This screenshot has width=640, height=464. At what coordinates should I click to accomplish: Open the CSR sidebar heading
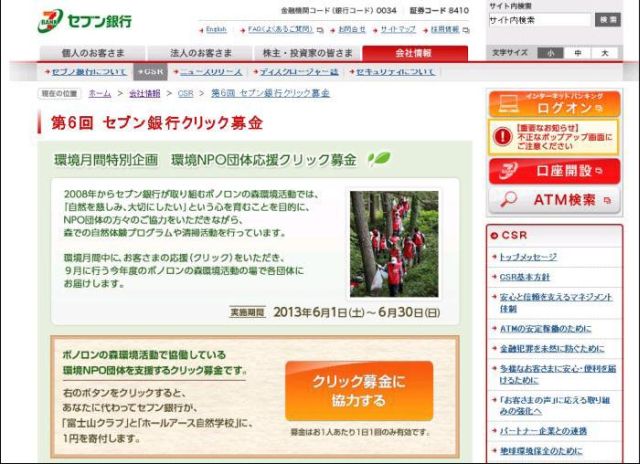click(x=514, y=235)
